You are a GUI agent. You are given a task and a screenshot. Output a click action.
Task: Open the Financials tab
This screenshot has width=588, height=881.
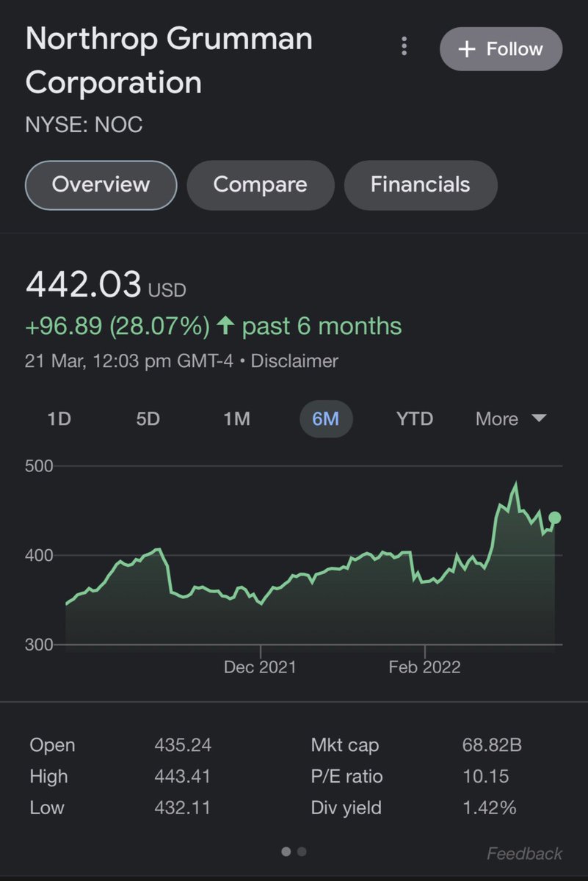(x=421, y=184)
